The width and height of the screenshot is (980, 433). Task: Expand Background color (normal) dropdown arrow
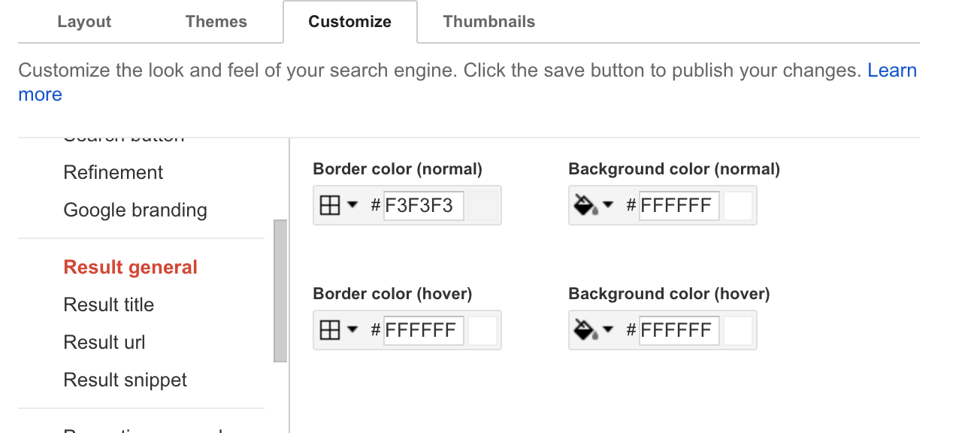608,205
